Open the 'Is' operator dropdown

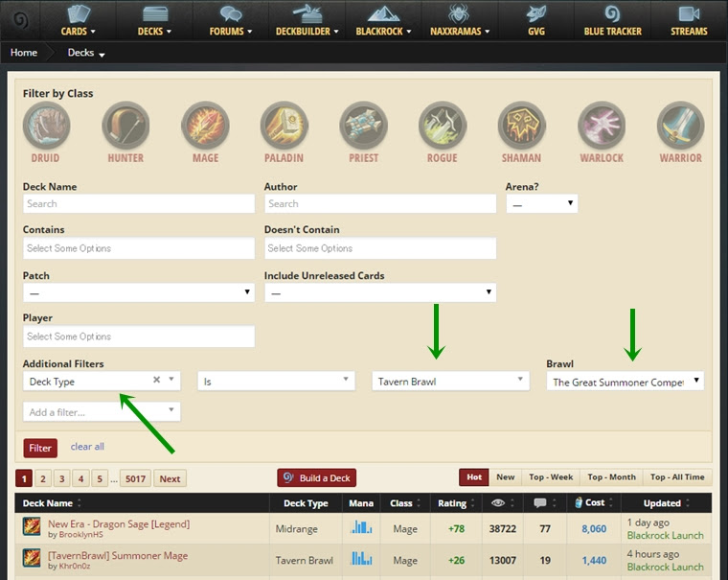coord(276,381)
